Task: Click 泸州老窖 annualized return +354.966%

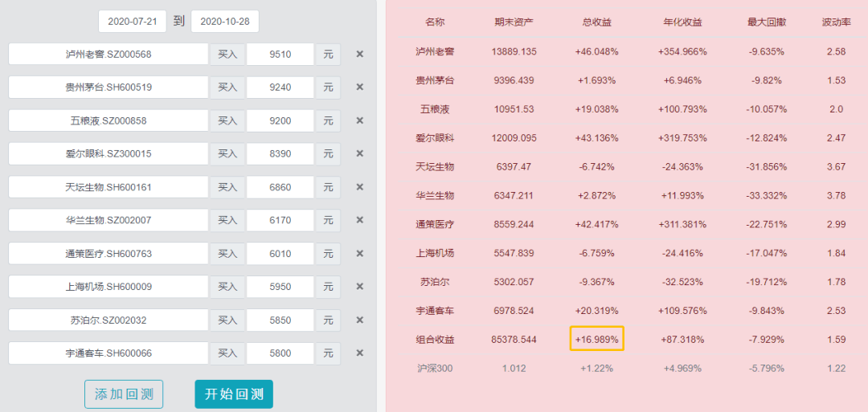Action: click(682, 51)
